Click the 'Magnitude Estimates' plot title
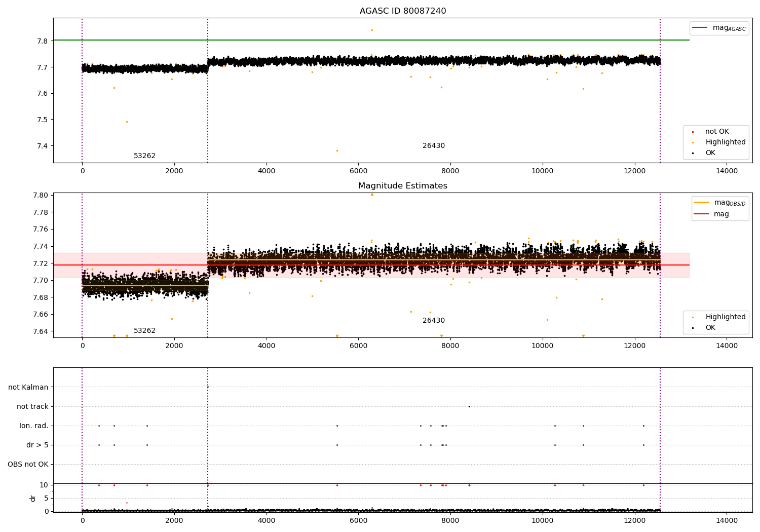The image size is (760, 532). (x=403, y=186)
